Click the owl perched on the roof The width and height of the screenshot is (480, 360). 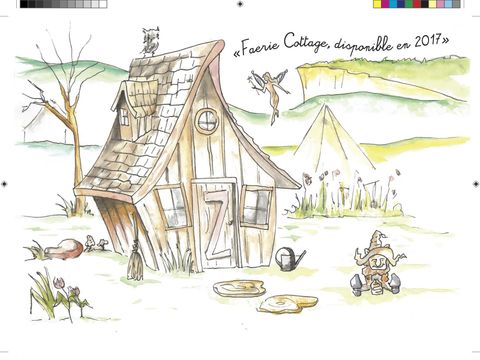[150, 42]
